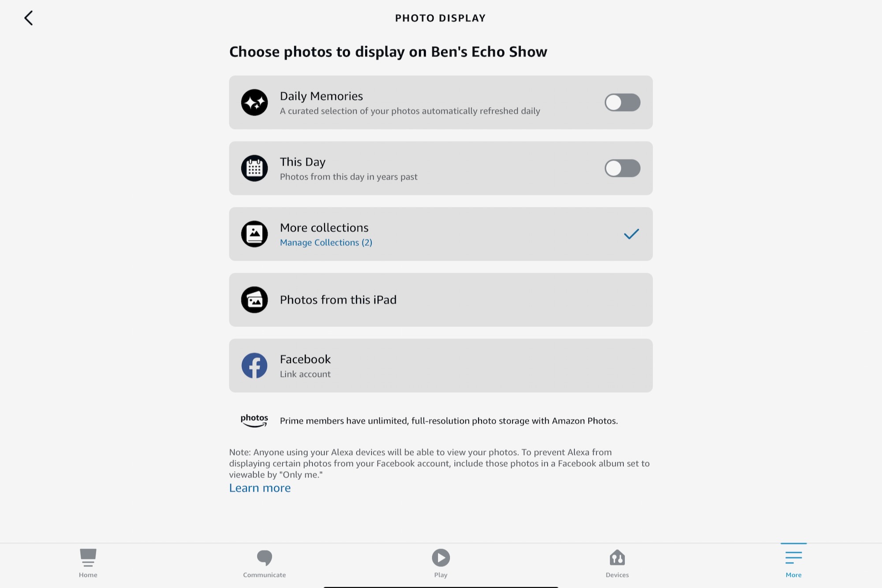Open the More tab
This screenshot has width=882, height=588.
coord(794,562)
